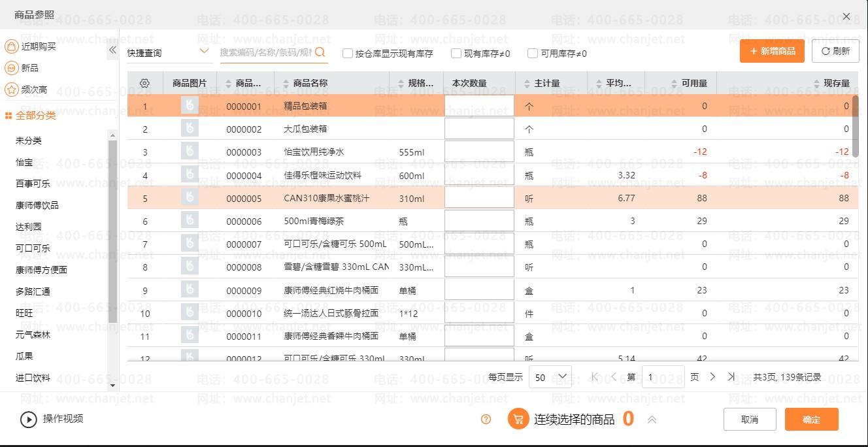Open the 每页显示 page size dropdown
The height and width of the screenshot is (447, 868).
click(x=550, y=377)
